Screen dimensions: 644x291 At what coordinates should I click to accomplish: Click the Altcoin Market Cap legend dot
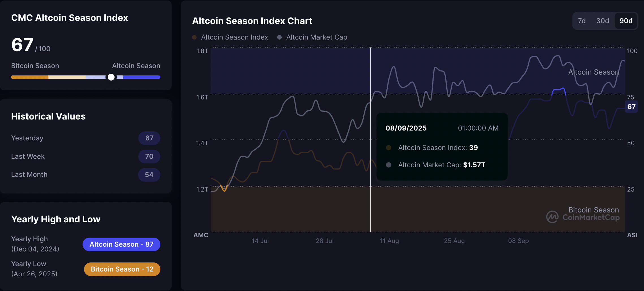[279, 37]
